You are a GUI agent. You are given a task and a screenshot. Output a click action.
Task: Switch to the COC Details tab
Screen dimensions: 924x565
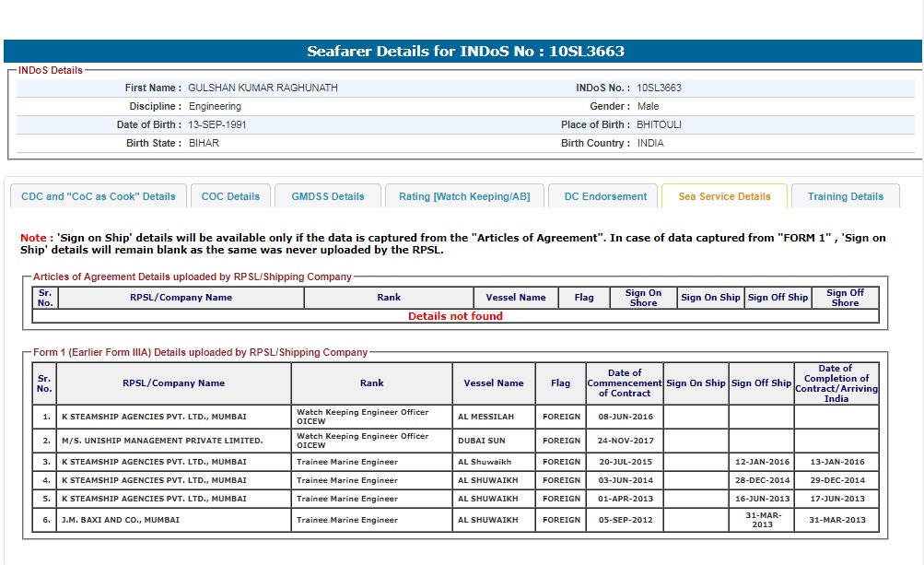coord(230,196)
